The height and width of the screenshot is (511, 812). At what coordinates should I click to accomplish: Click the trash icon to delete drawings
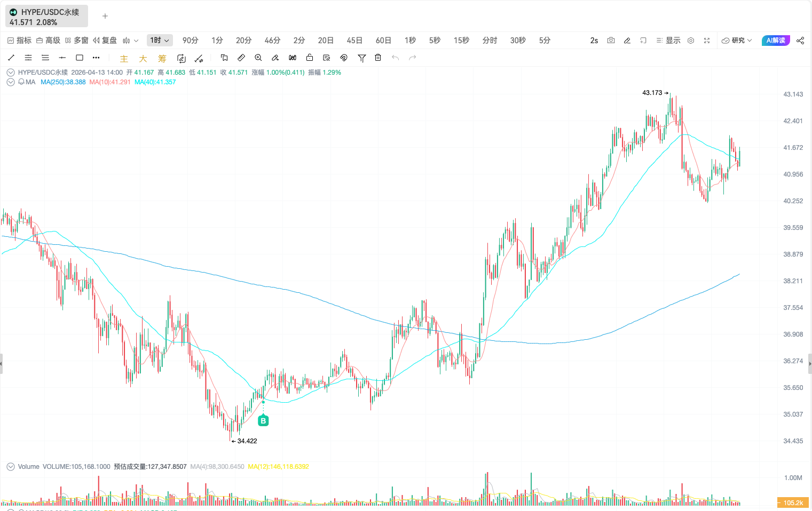click(378, 58)
